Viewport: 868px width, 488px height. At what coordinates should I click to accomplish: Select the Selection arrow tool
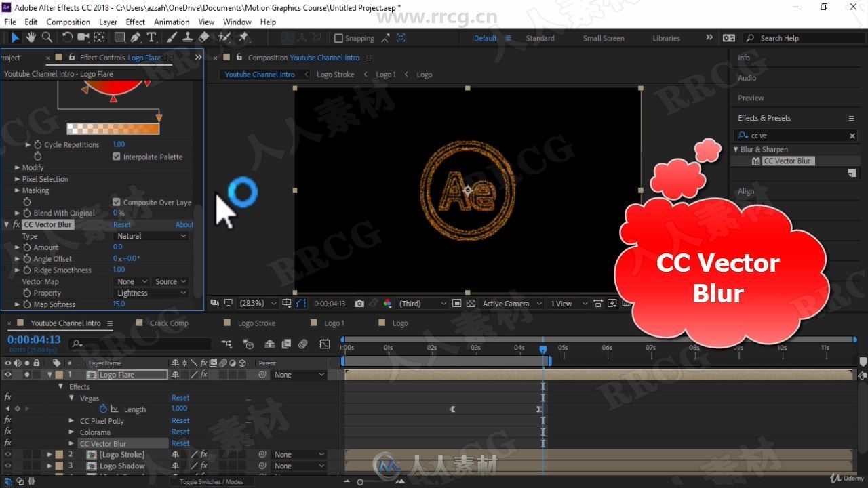point(16,38)
